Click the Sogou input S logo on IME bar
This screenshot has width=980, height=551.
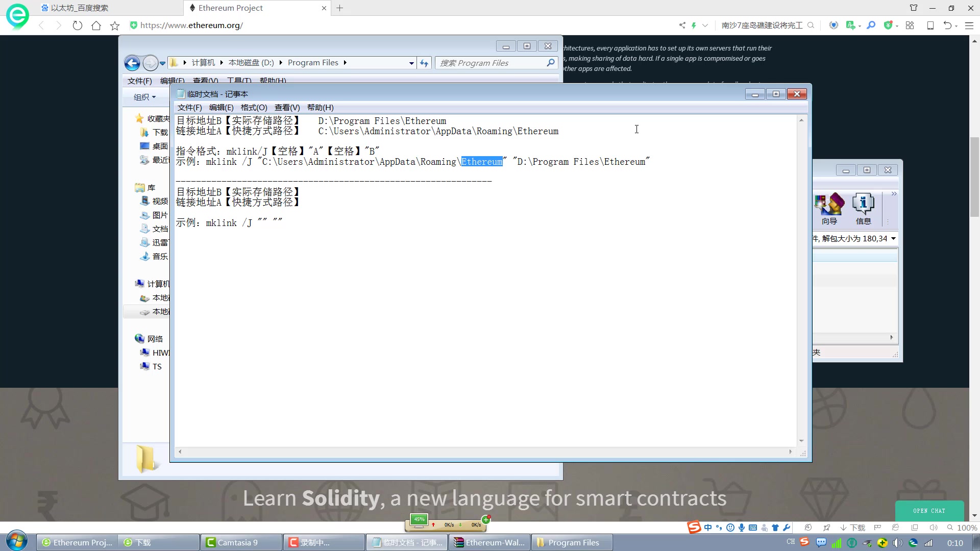[x=694, y=528]
